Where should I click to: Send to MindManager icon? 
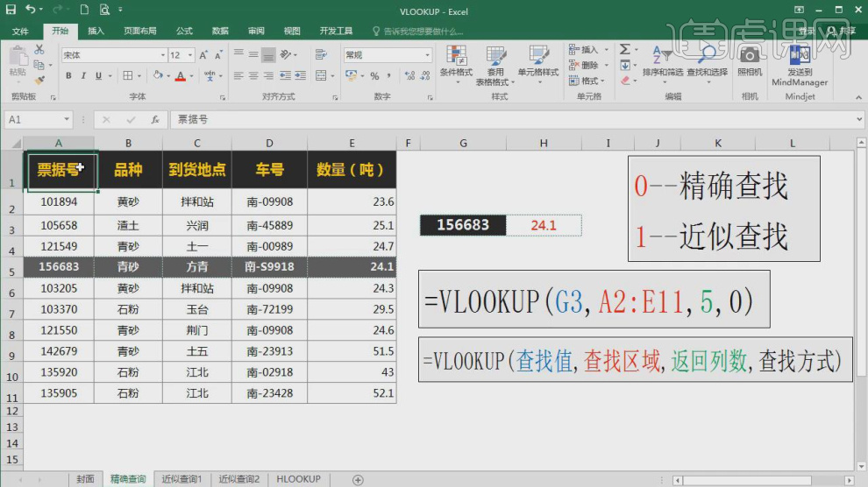pos(800,66)
